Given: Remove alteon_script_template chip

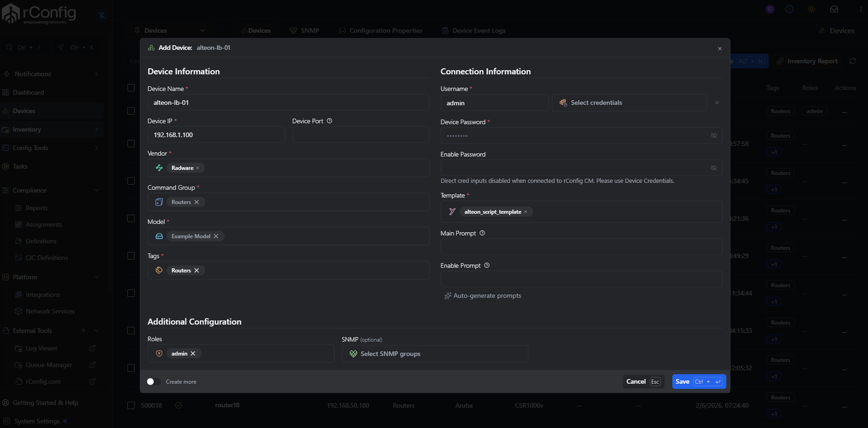Looking at the screenshot, I should pos(526,212).
